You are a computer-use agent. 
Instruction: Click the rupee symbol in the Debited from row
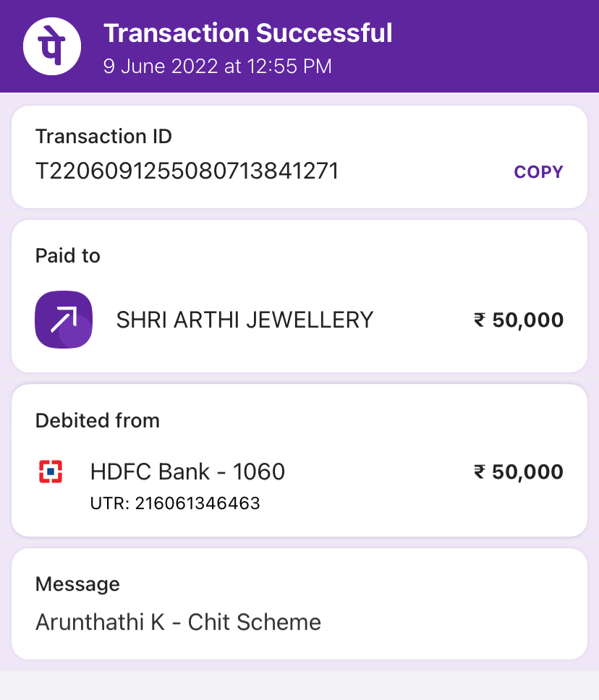point(480,471)
